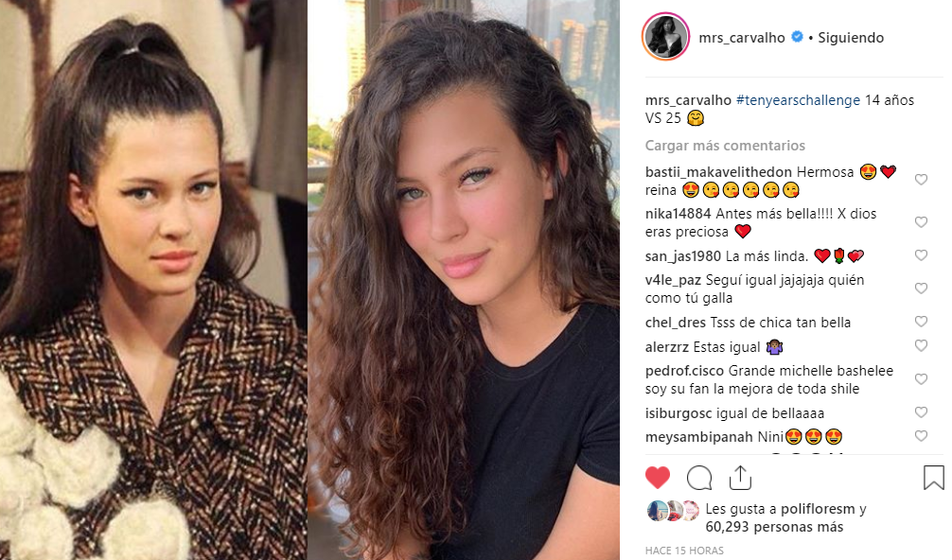Click the share arrow icon
The image size is (952, 560).
(x=740, y=478)
